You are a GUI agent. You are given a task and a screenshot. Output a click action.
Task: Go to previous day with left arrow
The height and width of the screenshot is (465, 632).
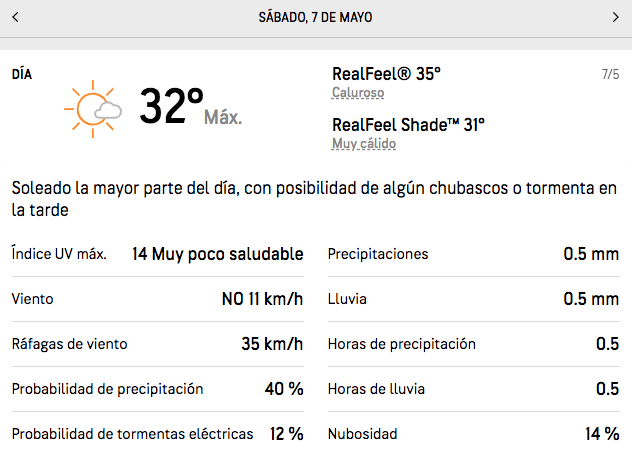pyautogui.click(x=16, y=17)
